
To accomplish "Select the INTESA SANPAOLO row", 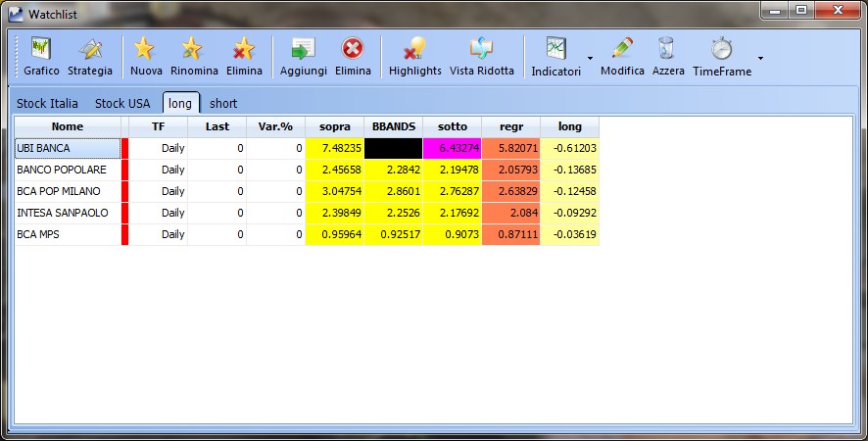I will point(307,213).
